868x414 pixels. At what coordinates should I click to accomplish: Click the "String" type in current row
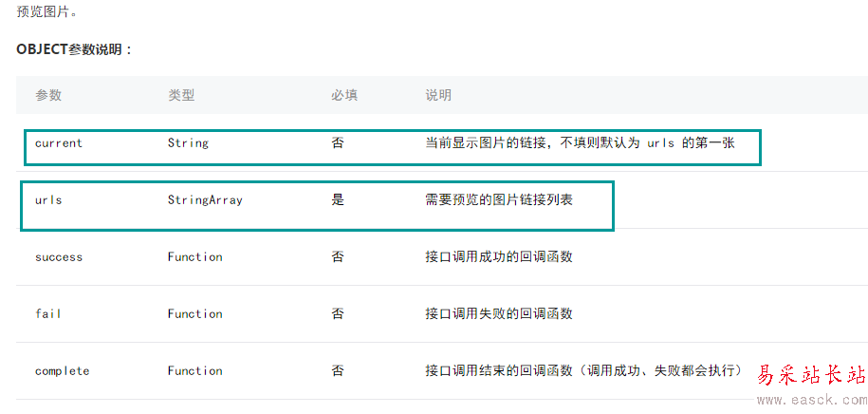[x=188, y=143]
